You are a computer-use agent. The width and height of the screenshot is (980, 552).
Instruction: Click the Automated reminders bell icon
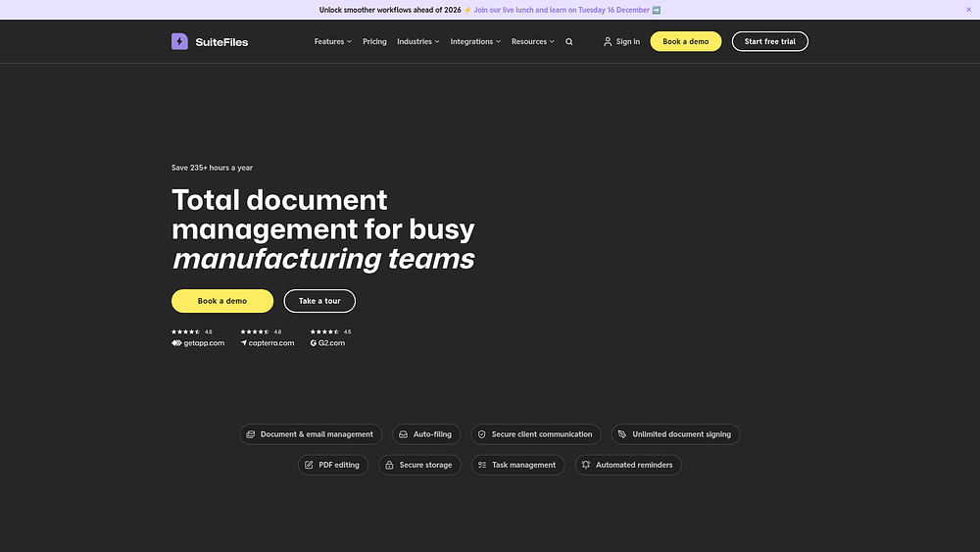(586, 465)
